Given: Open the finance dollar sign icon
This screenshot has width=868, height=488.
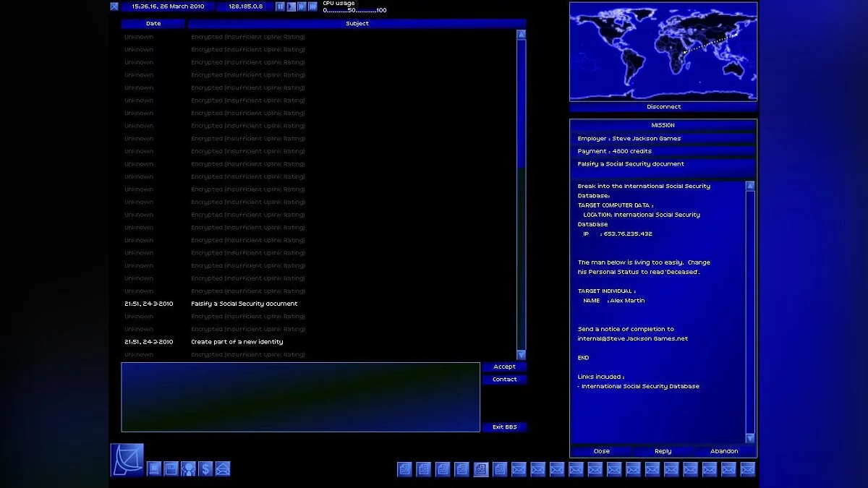Looking at the screenshot, I should [x=205, y=468].
